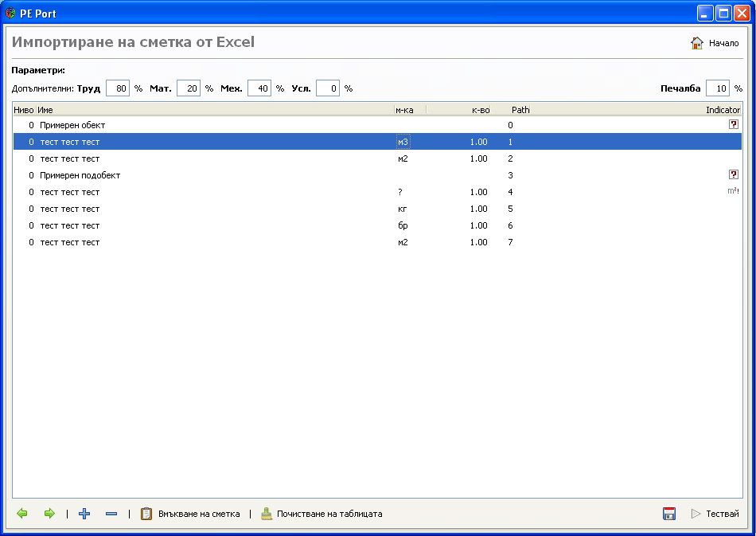This screenshot has width=756, height=536.
Task: Focus the Мех. percentage field
Action: click(259, 88)
